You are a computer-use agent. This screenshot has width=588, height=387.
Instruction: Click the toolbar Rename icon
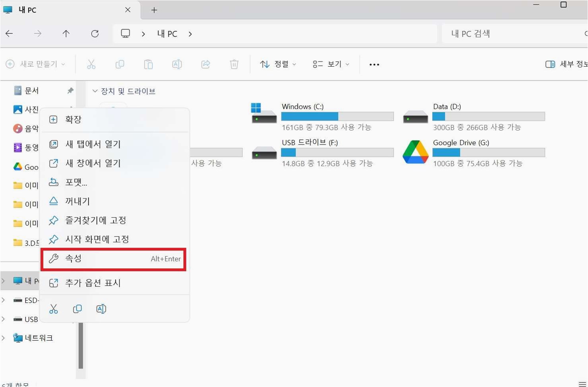coord(177,64)
